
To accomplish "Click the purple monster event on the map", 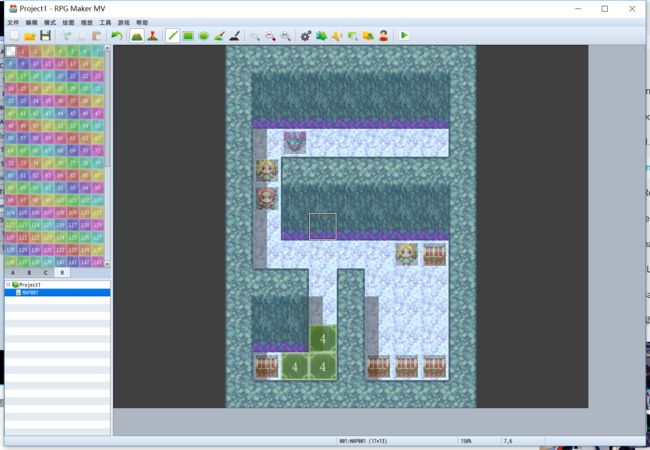I will point(295,143).
